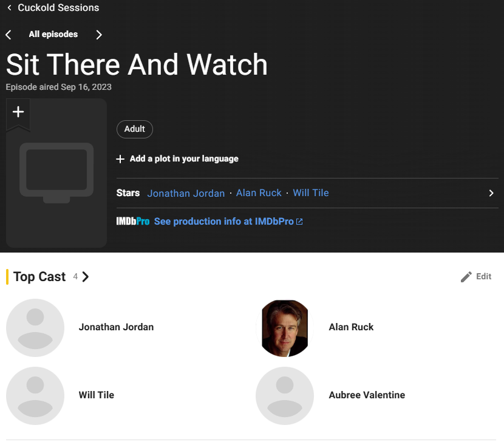
Task: Click the cast count 4 next to Top Cast
Action: 75,276
